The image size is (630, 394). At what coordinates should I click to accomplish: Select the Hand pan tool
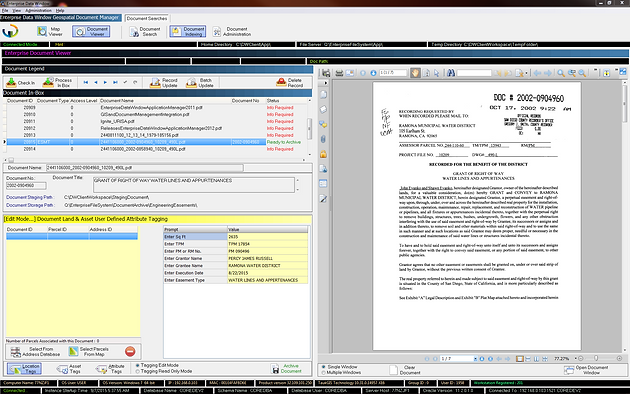[415, 73]
